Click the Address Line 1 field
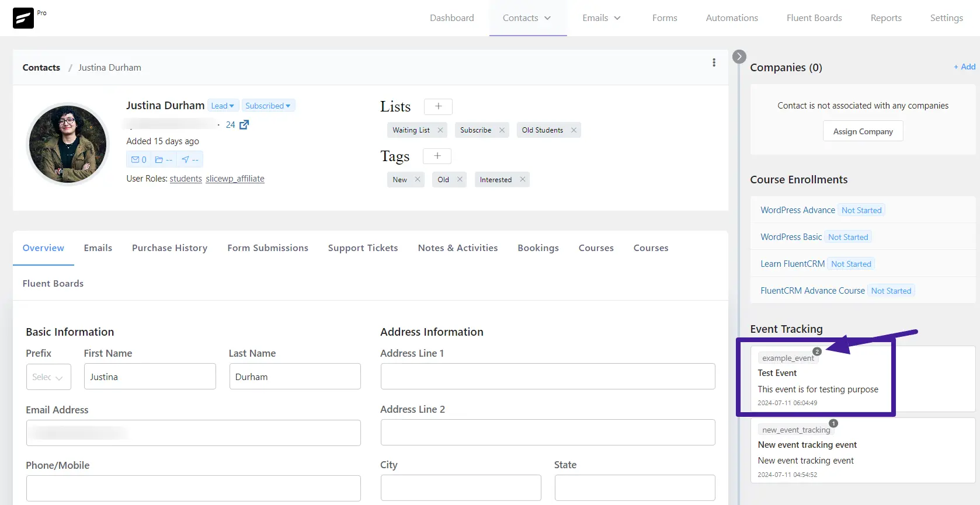 click(x=548, y=377)
